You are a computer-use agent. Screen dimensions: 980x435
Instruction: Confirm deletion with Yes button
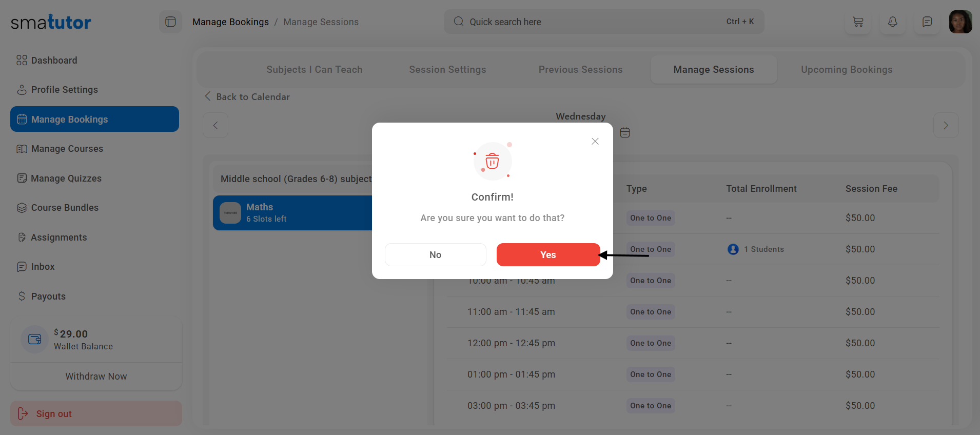point(548,255)
